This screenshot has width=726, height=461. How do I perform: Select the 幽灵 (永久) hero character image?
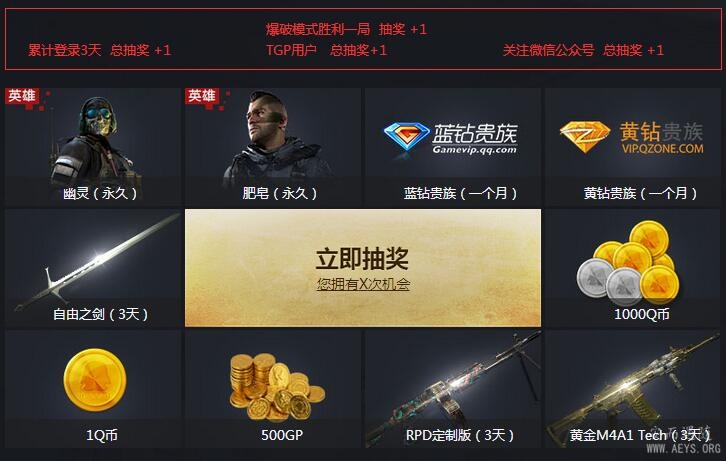pyautogui.click(x=94, y=141)
